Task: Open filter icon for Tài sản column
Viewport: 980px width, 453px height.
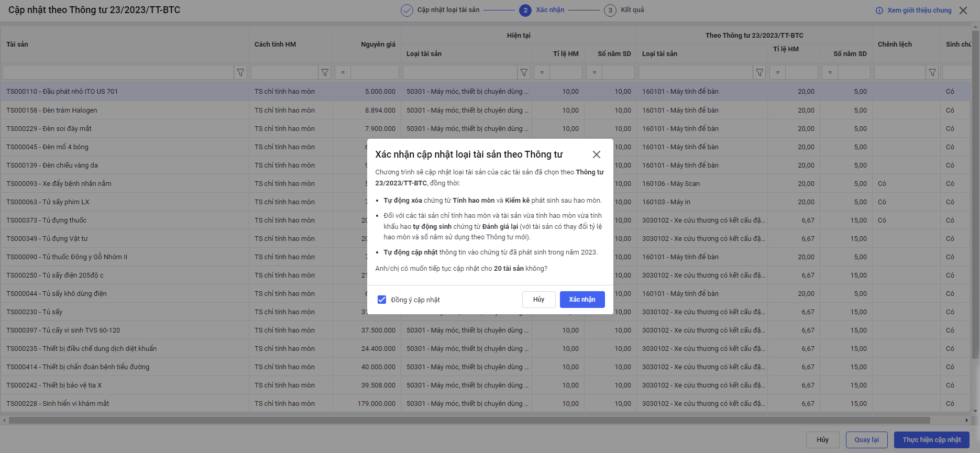Action: tap(240, 73)
